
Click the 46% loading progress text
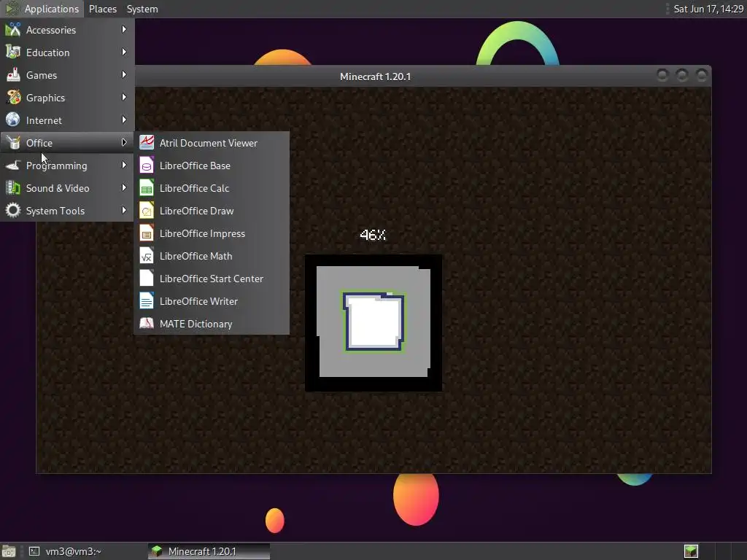click(x=373, y=235)
